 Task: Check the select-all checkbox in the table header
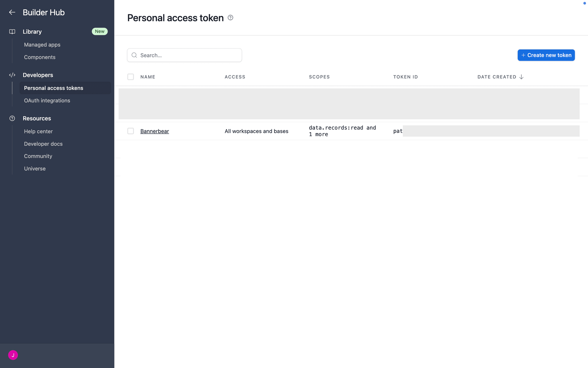[131, 77]
